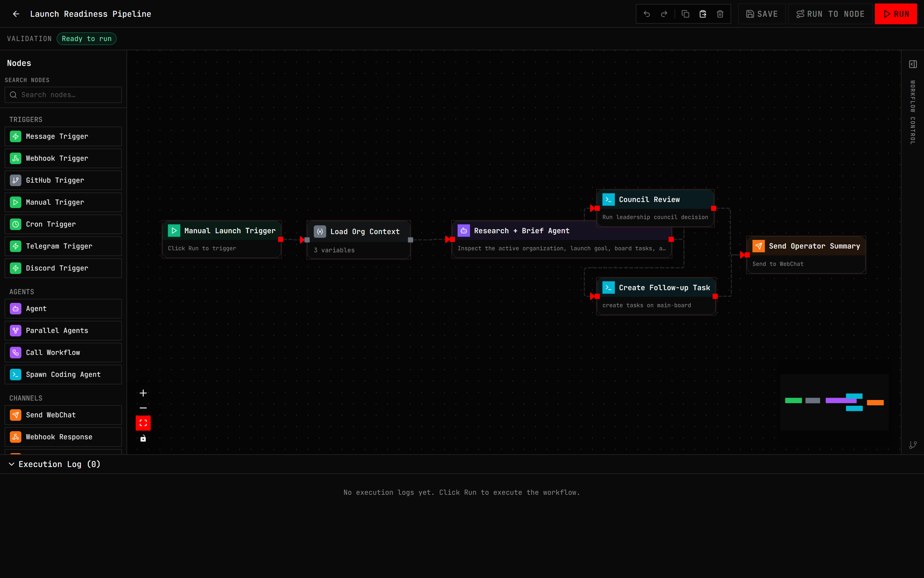The width and height of the screenshot is (924, 578).
Task: Select the Webhook Trigger node item
Action: click(63, 158)
